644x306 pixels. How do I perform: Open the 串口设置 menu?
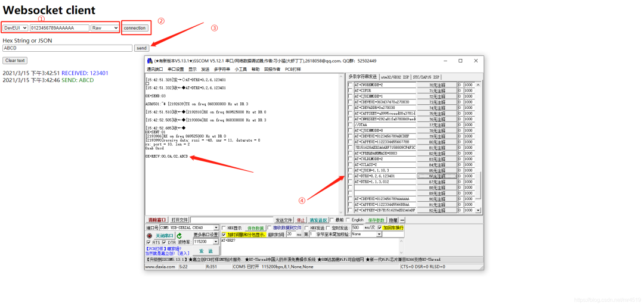pyautogui.click(x=176, y=69)
